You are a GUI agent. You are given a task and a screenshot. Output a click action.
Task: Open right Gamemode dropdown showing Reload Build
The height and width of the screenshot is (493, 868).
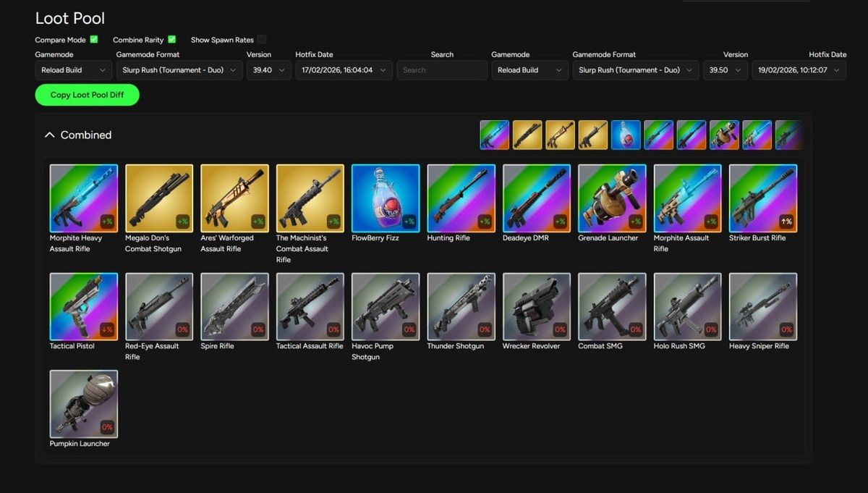529,70
